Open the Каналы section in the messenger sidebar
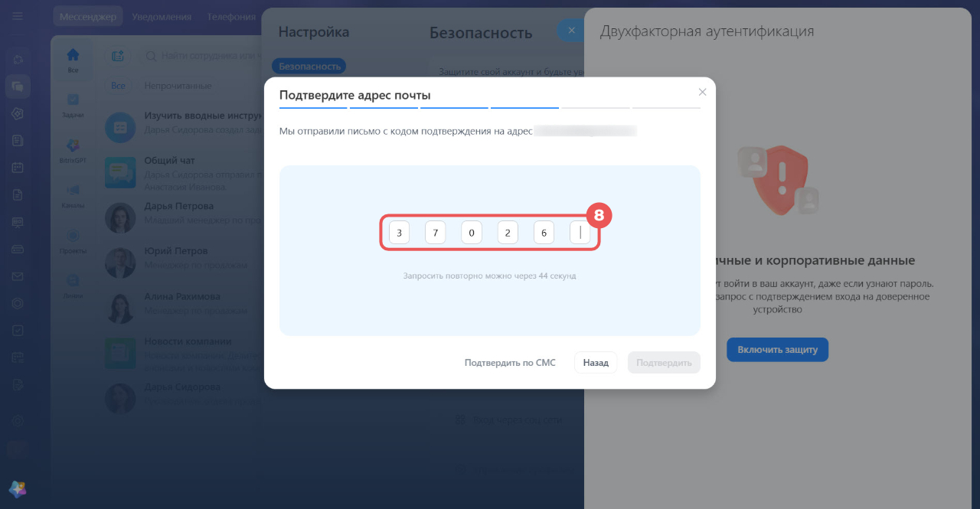980x509 pixels. coord(73,195)
